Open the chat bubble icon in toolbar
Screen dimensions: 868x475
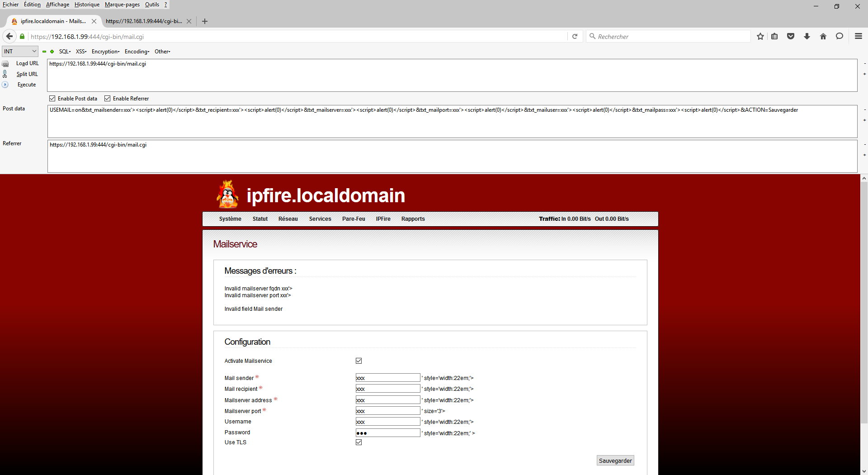(840, 36)
